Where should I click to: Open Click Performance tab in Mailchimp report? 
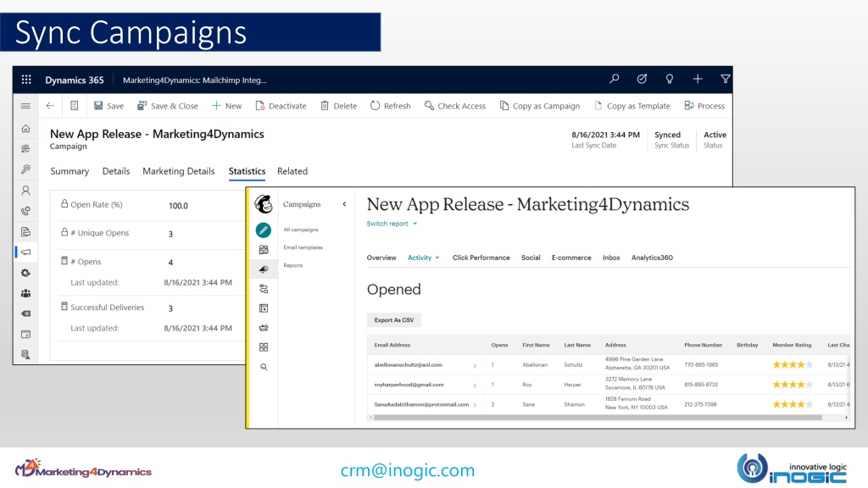[x=481, y=258]
